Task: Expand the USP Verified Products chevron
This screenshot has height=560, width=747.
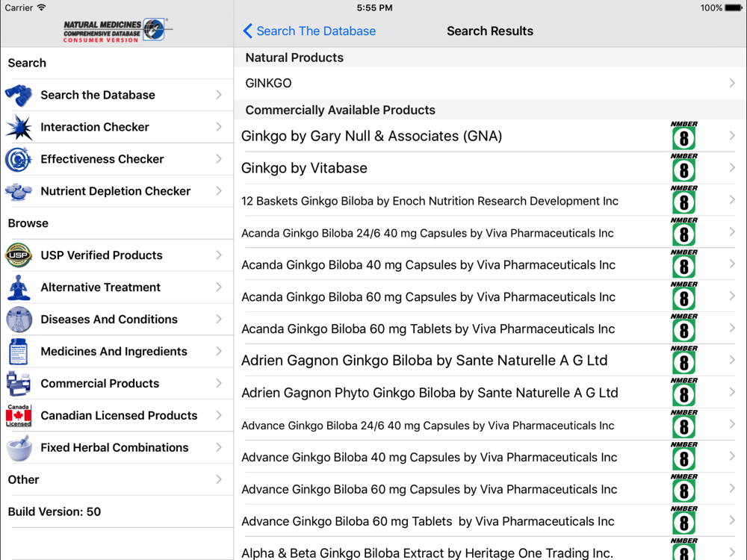Action: tap(219, 255)
